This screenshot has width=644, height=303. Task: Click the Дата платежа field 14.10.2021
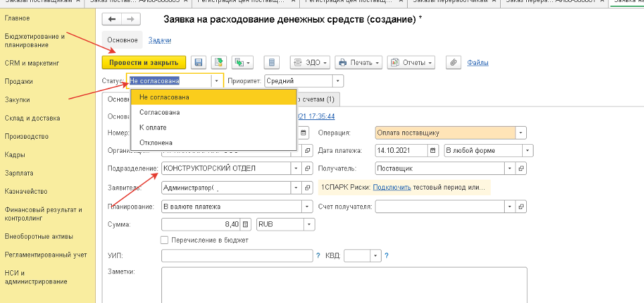[x=401, y=150]
